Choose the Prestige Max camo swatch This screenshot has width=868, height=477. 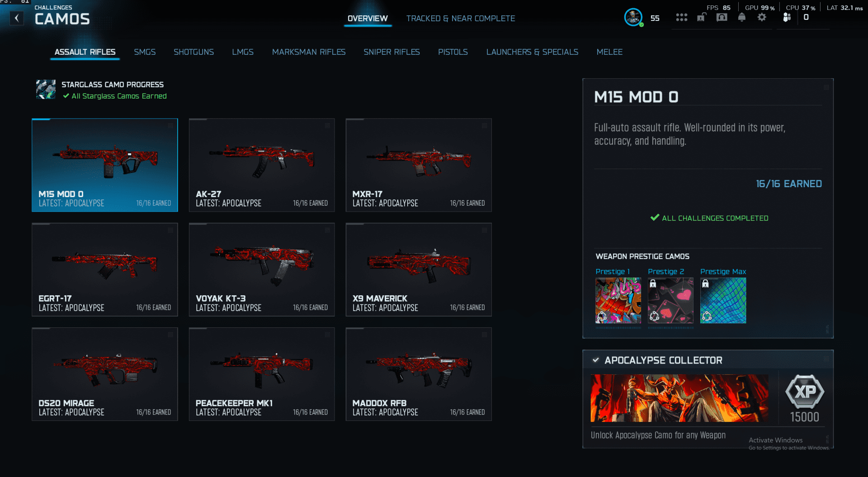(x=723, y=300)
